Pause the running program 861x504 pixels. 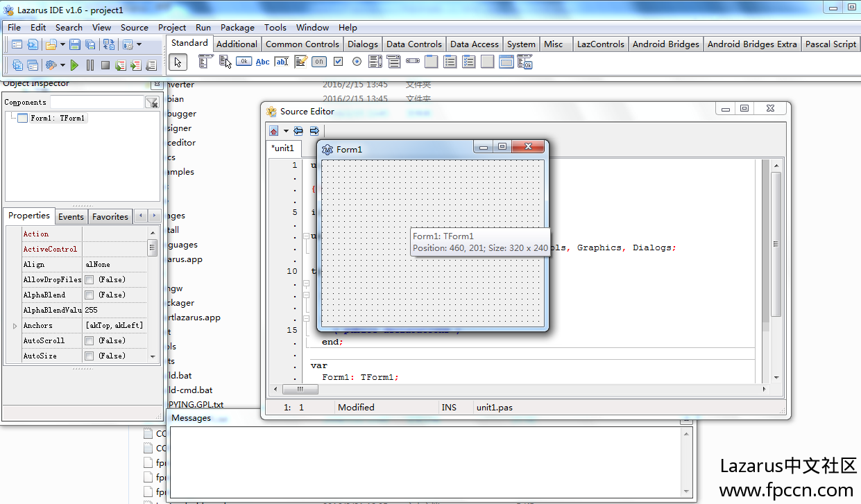click(90, 65)
